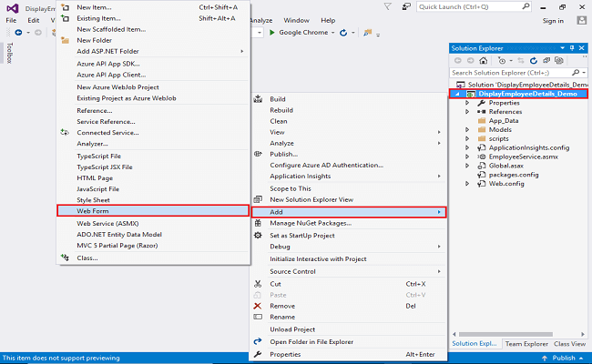The width and height of the screenshot is (592, 364).
Task: Select ApplicationInsights.config file
Action: pos(529,147)
